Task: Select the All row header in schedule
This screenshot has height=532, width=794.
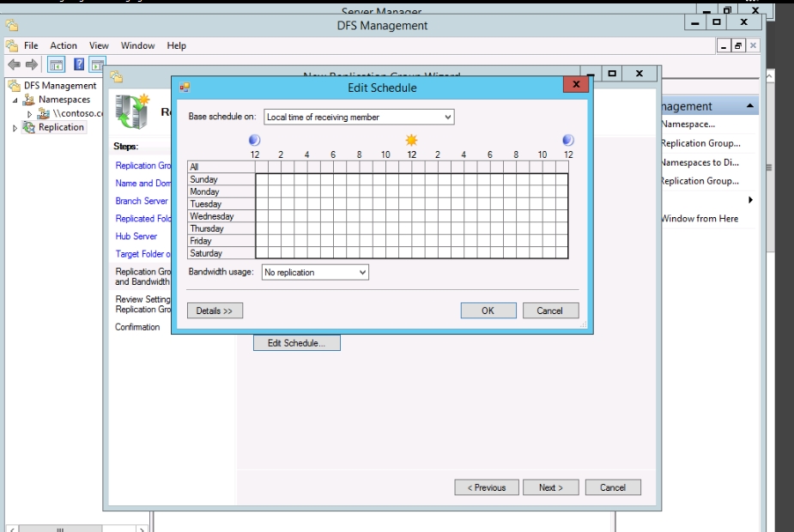Action: click(221, 167)
